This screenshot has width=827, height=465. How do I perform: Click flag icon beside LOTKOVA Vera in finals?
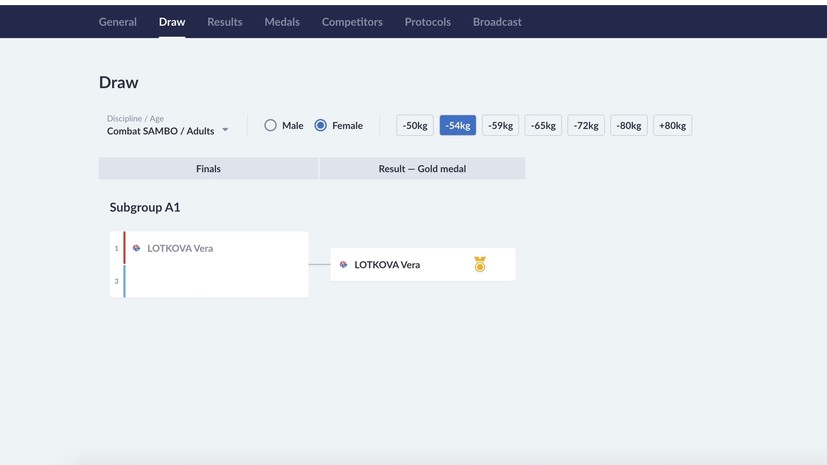click(x=137, y=248)
